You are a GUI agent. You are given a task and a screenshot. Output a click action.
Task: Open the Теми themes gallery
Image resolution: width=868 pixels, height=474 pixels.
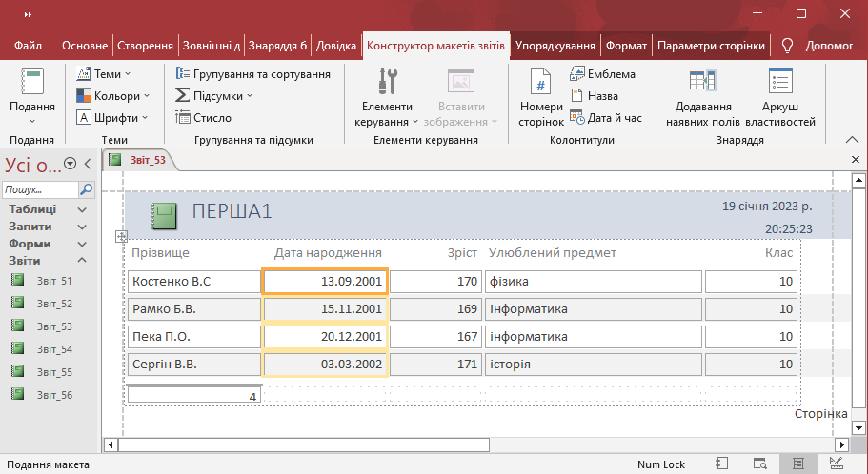[104, 73]
